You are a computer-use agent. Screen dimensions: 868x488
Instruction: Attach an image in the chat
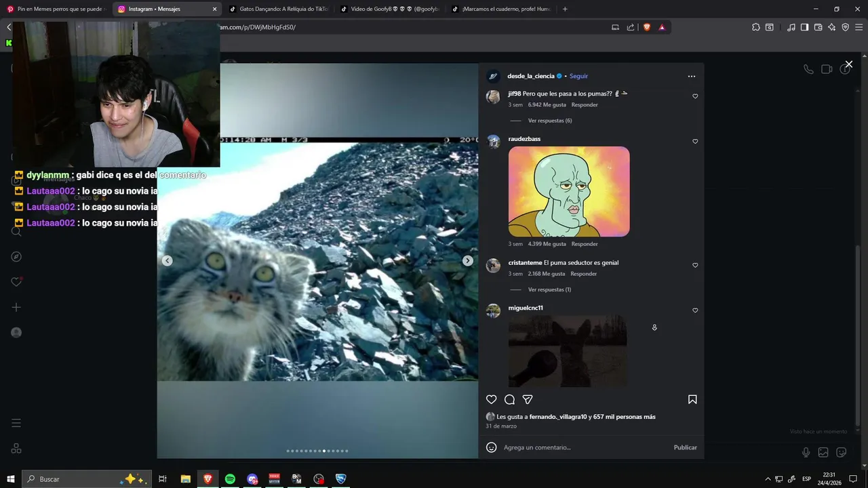(823, 452)
